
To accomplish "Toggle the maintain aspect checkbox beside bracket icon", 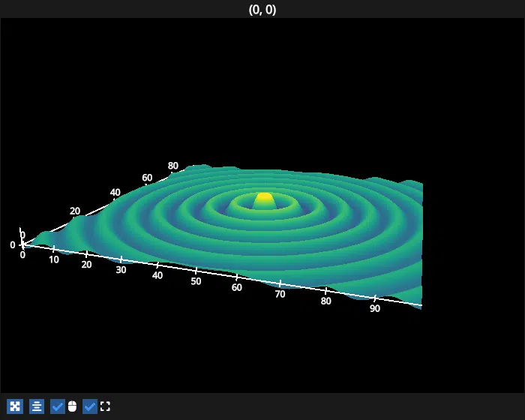I will pyautogui.click(x=90, y=406).
